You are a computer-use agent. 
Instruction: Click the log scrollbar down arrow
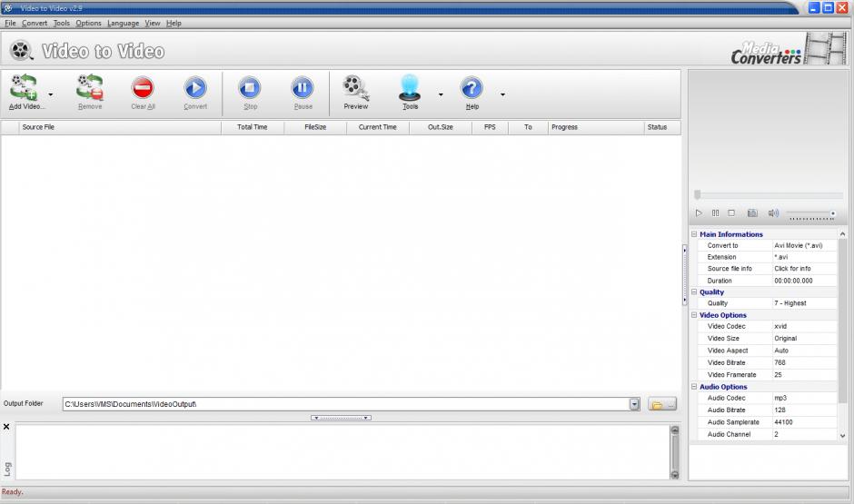coord(675,475)
